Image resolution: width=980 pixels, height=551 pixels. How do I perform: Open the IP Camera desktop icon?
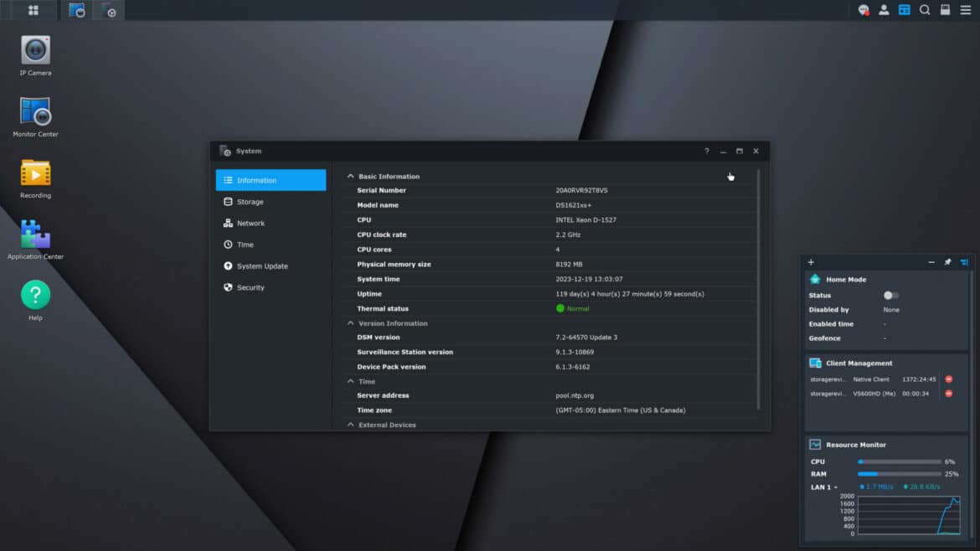[x=35, y=55]
